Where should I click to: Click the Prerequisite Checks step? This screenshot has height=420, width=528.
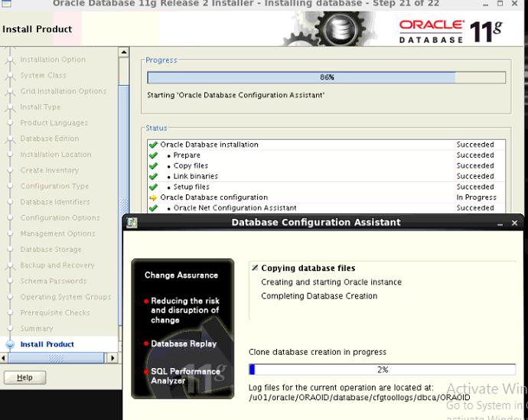[55, 313]
